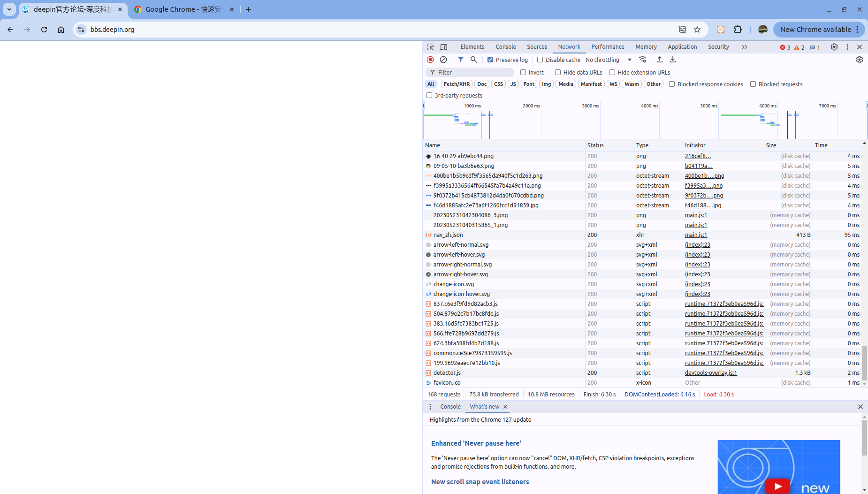Open initiator link devtools-overlay.js:1

coord(711,373)
